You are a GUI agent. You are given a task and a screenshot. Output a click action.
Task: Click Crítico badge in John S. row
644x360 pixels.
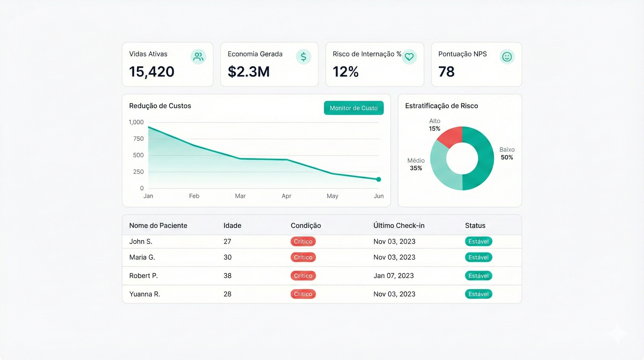[303, 242]
